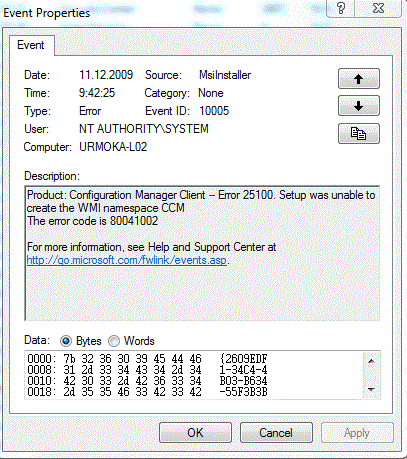Viewport: 407px width, 459px height.
Task: Click the time value 9:42:25
Action: pyautogui.click(x=97, y=93)
